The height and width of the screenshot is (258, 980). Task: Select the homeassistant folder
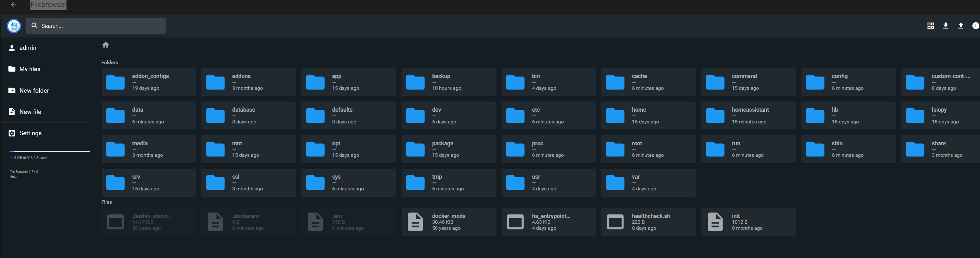pyautogui.click(x=748, y=116)
